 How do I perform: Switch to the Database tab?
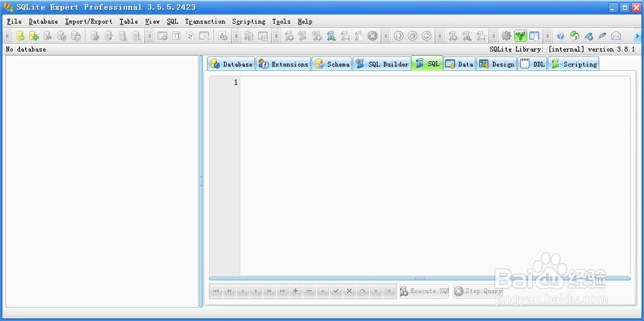[x=231, y=64]
